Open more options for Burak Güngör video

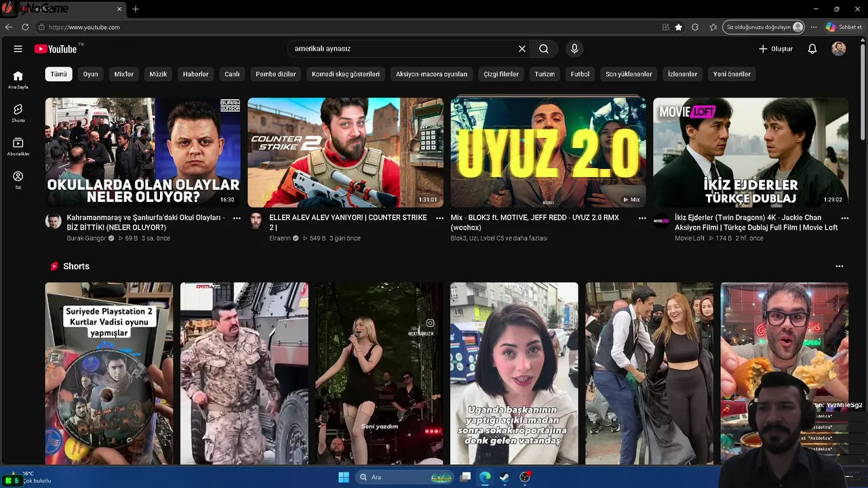coord(237,218)
